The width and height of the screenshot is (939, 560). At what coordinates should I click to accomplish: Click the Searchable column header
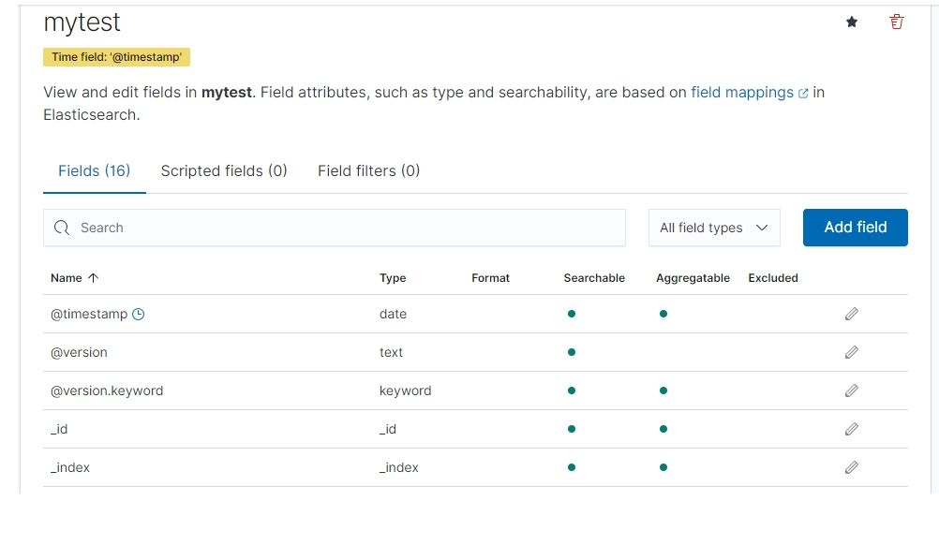[x=594, y=278]
